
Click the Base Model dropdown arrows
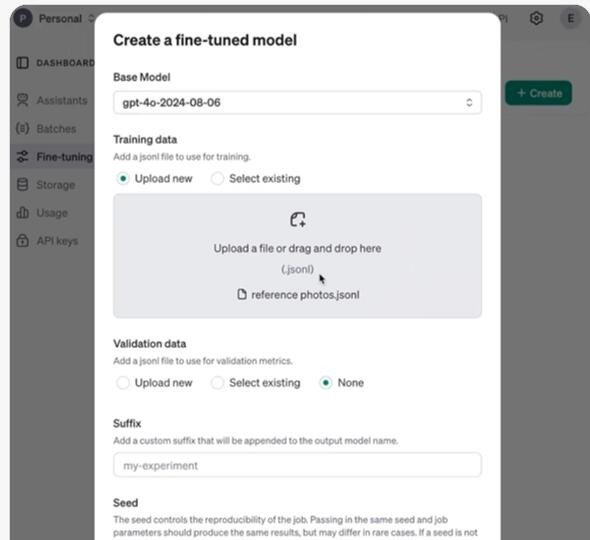[x=469, y=102]
